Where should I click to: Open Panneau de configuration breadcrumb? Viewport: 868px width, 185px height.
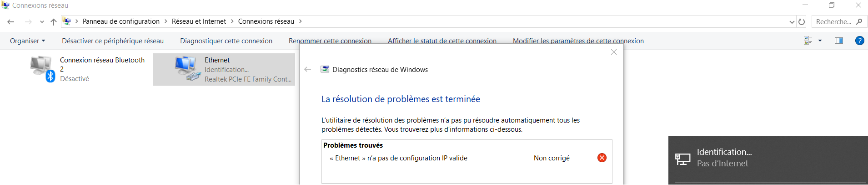coord(121,21)
